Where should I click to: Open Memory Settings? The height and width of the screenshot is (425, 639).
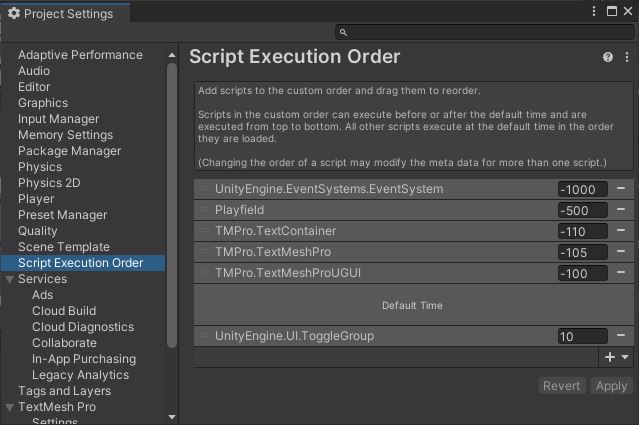pos(65,135)
